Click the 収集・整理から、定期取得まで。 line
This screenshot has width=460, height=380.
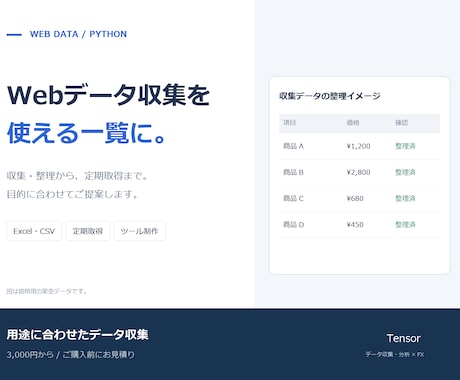tap(77, 176)
